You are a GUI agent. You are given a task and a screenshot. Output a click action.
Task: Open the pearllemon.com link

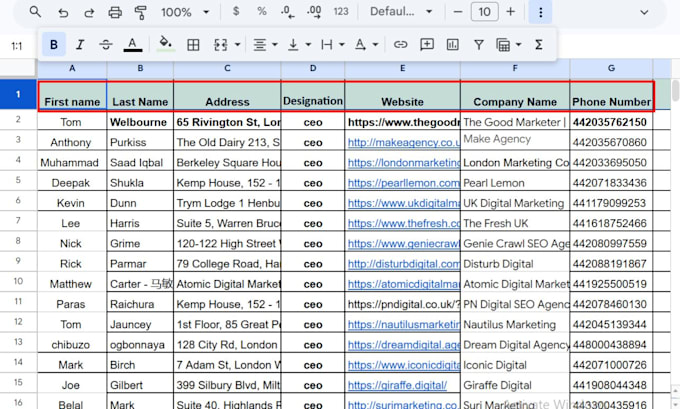[x=404, y=183]
